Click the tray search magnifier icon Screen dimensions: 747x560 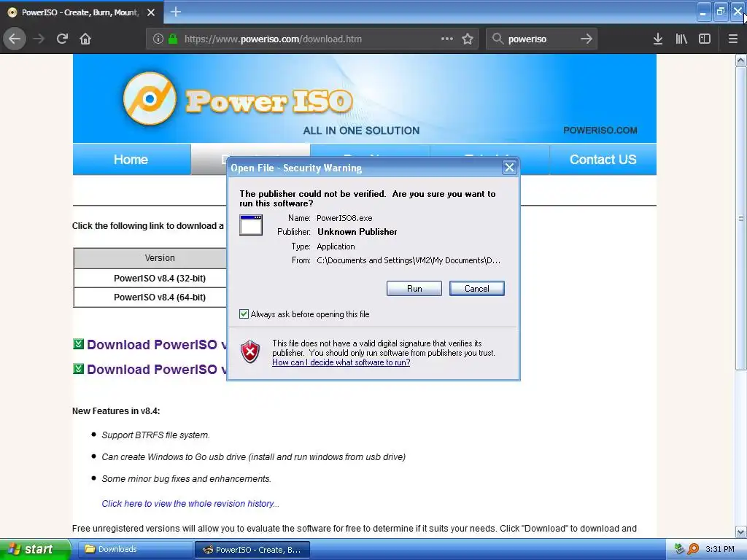click(693, 549)
